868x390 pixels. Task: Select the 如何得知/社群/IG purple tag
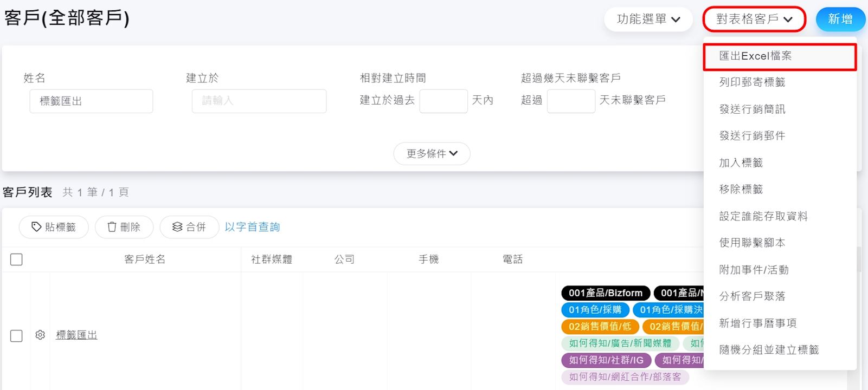pyautogui.click(x=606, y=360)
